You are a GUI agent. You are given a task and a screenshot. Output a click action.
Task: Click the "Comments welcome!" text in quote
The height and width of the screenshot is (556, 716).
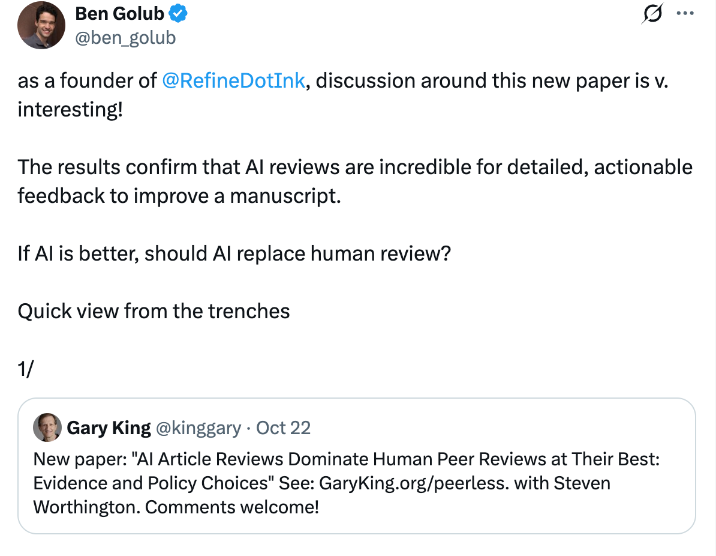pos(232,507)
